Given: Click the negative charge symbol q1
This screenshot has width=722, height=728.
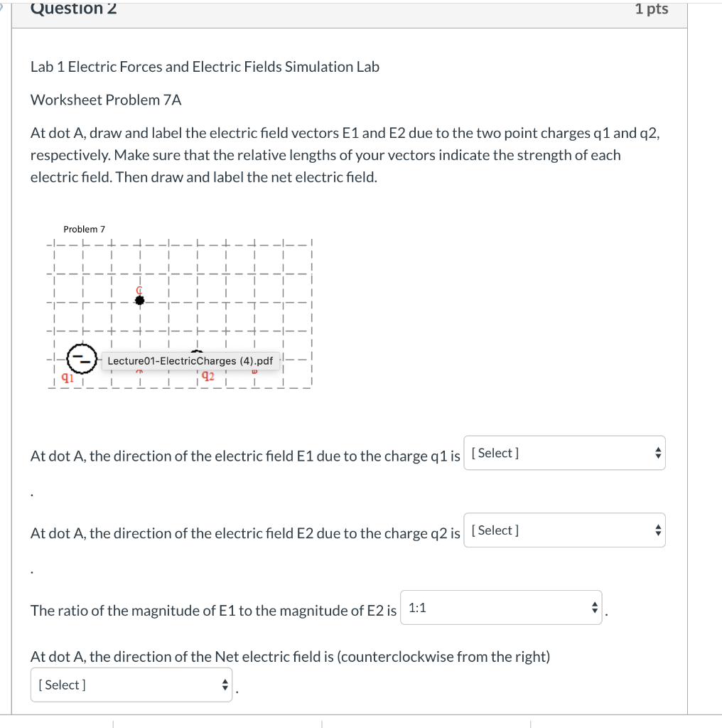Looking at the screenshot, I should coord(80,358).
